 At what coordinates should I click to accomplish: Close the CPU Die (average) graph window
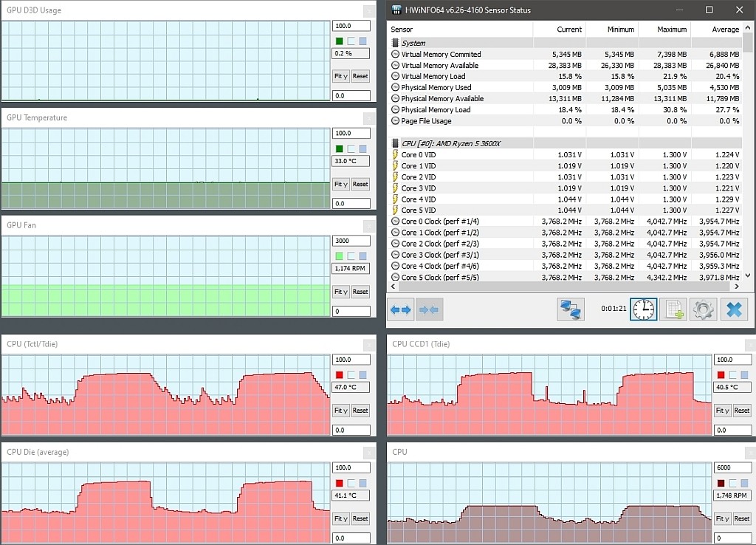point(369,452)
